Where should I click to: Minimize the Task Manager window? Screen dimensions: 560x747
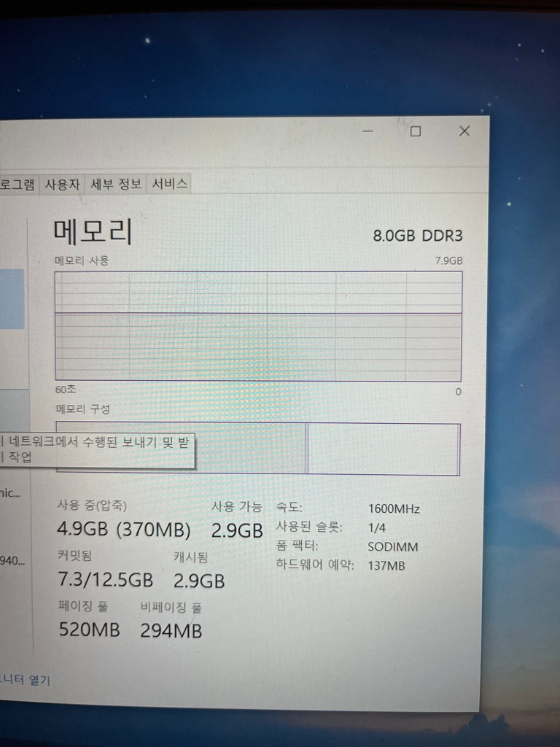[367, 131]
